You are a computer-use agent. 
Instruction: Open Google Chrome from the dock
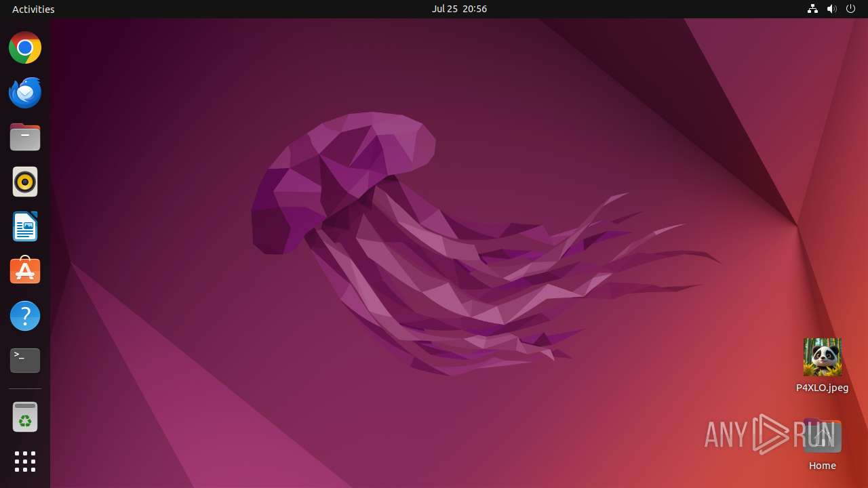[25, 48]
